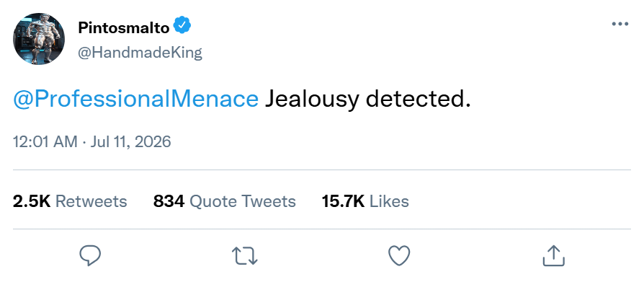
Task: View the Quote Tweets label list
Action: tap(243, 202)
